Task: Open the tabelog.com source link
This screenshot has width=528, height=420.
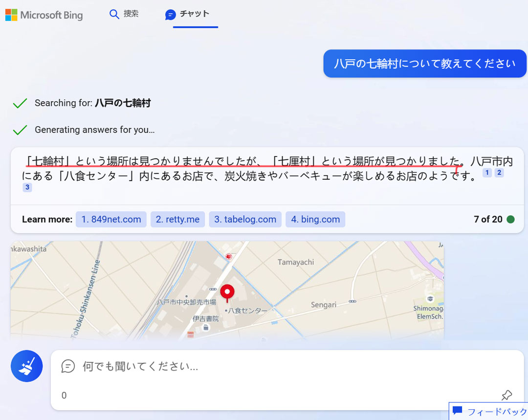Action: coord(245,219)
